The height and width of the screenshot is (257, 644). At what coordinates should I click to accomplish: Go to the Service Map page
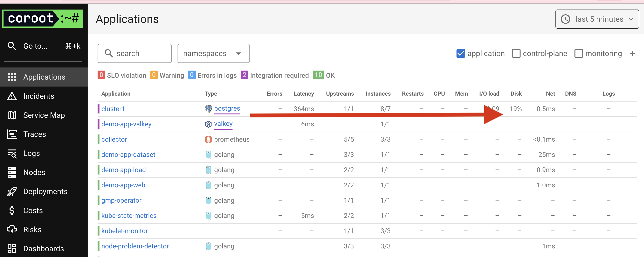[x=44, y=115]
